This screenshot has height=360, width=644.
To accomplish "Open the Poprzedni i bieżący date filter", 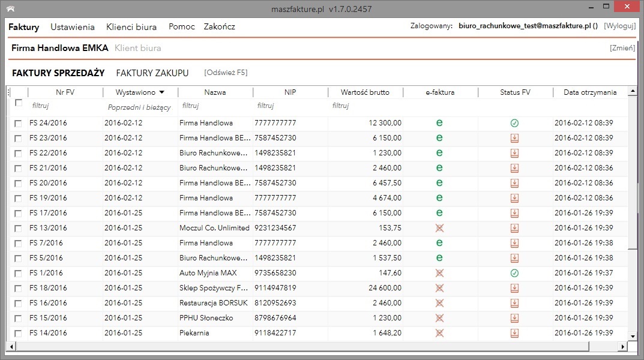I will [139, 107].
